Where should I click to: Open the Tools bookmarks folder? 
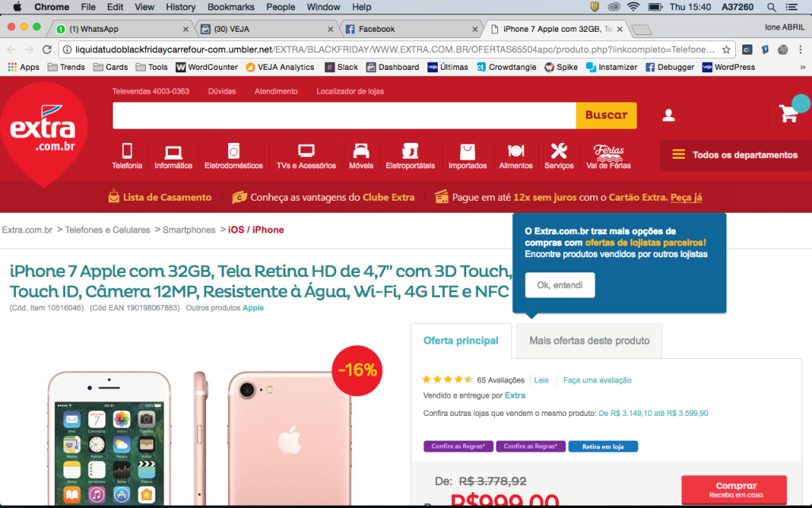point(151,67)
